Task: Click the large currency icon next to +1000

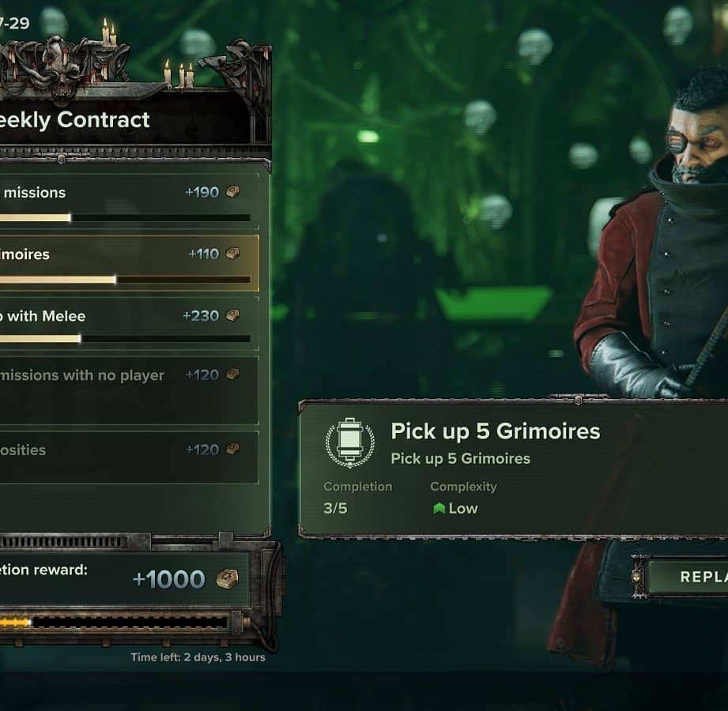Action: pyautogui.click(x=228, y=579)
